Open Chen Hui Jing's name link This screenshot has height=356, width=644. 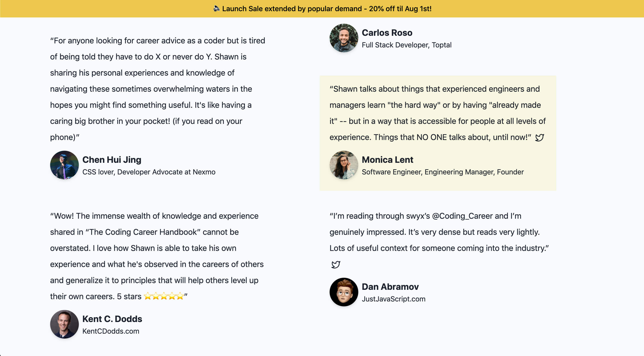click(x=112, y=160)
